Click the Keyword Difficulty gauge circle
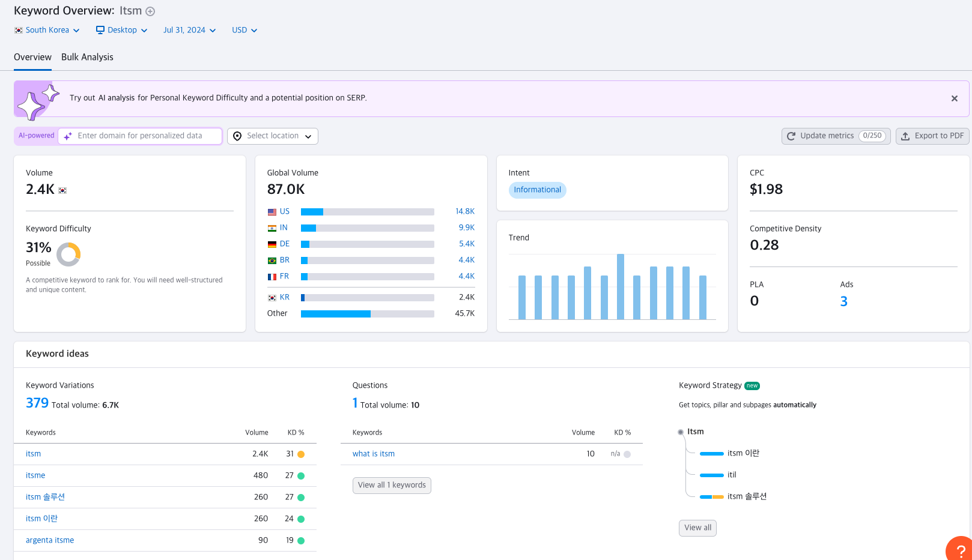972x560 pixels. point(69,254)
